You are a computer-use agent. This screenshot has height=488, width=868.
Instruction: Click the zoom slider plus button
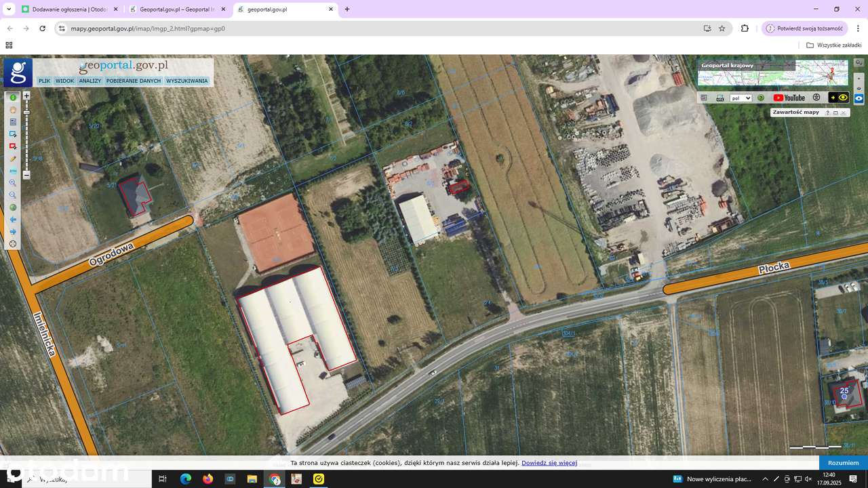pyautogui.click(x=26, y=96)
